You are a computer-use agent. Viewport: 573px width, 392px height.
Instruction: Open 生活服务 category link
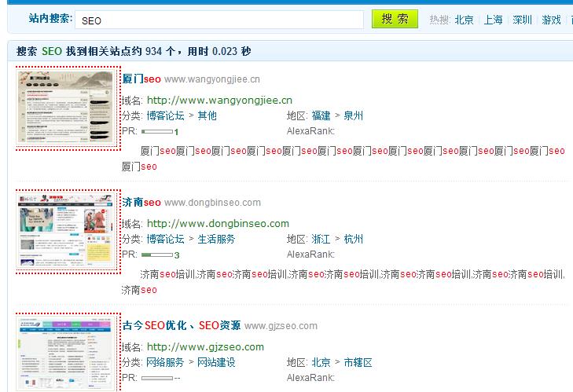(216, 240)
